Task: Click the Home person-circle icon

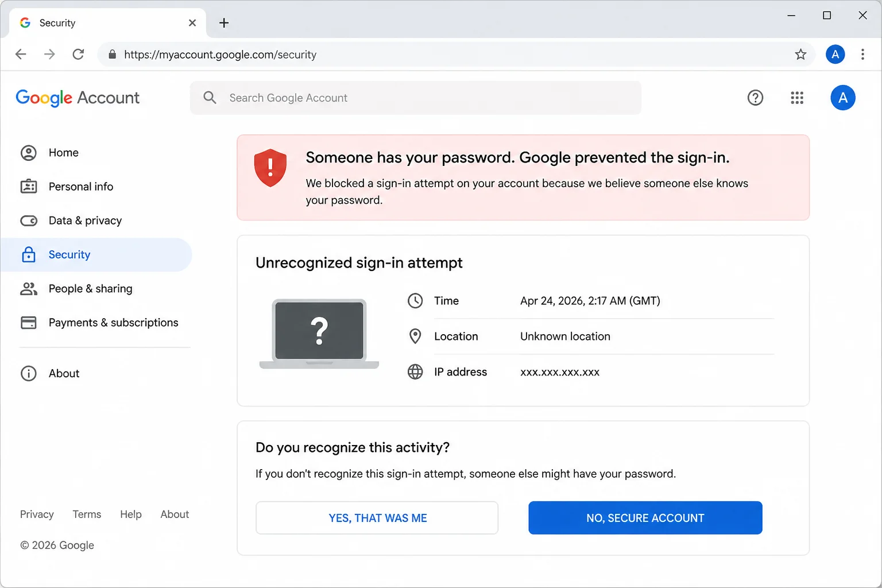Action: [29, 153]
